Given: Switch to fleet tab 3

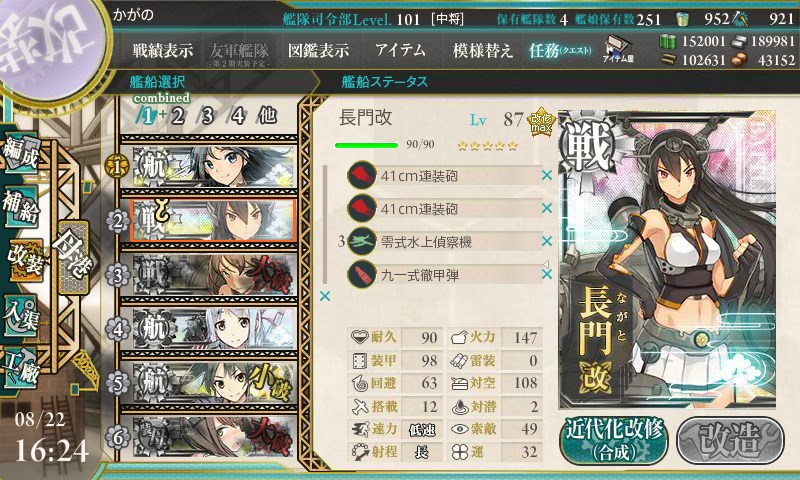Looking at the screenshot, I should [x=207, y=116].
